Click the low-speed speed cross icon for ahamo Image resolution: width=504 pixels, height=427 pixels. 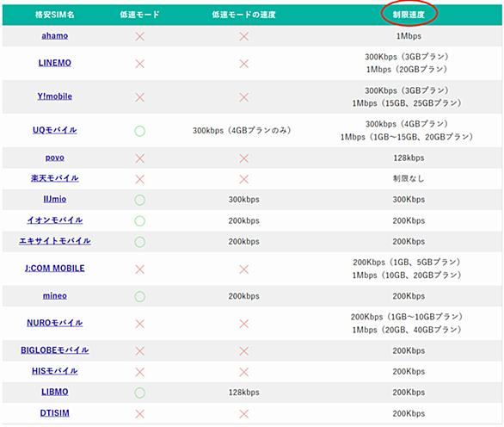[x=244, y=36]
